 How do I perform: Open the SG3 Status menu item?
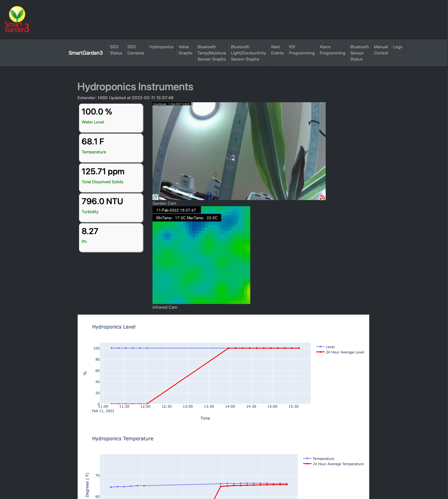pyautogui.click(x=116, y=50)
